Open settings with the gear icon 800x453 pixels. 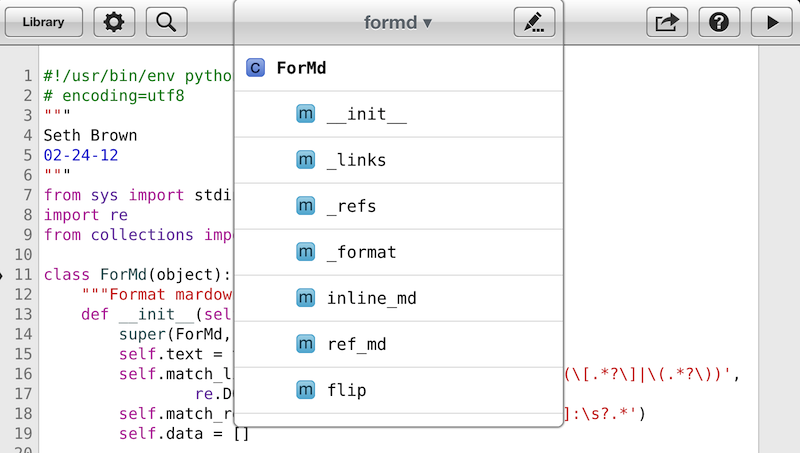coord(114,22)
